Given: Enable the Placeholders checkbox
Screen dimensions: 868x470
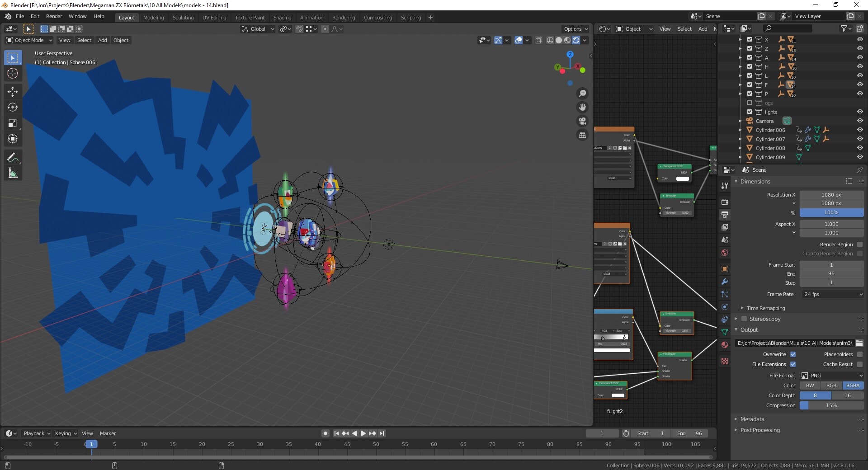Looking at the screenshot, I should coord(860,354).
